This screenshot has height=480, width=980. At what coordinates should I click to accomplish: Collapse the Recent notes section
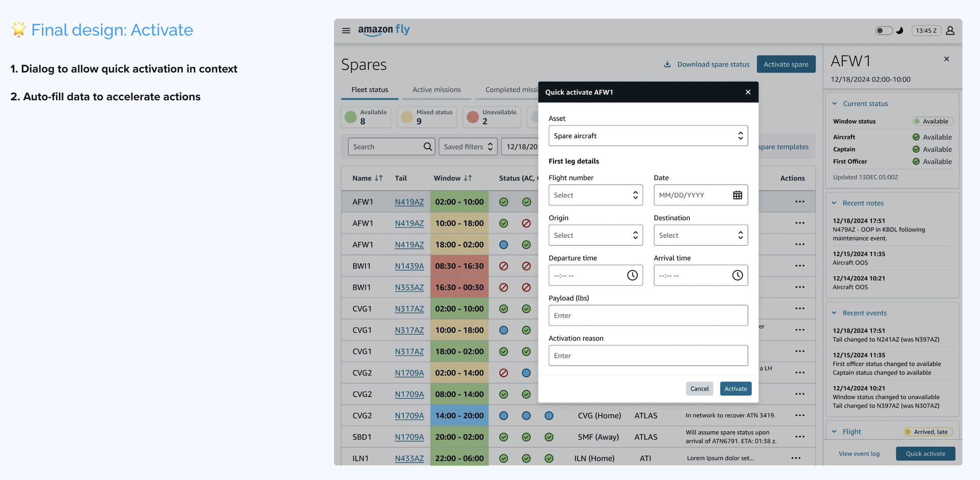tap(834, 203)
